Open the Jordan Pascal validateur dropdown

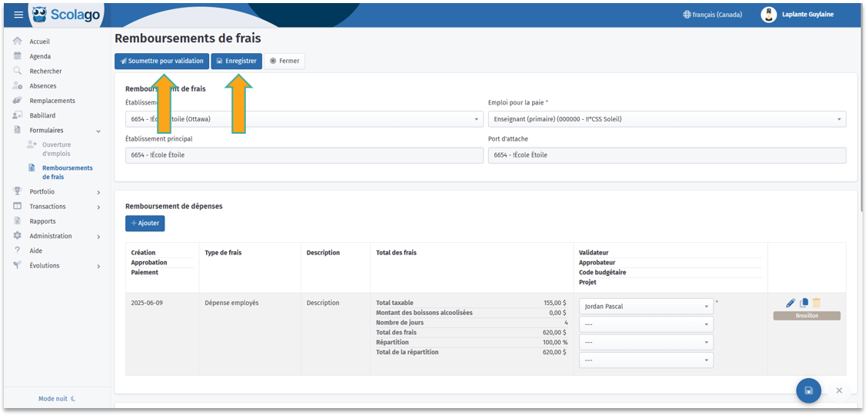646,306
